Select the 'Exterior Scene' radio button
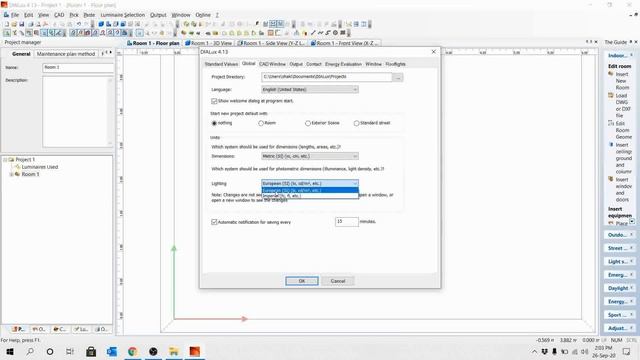Image resolution: width=640 pixels, height=360 pixels. pos(308,123)
